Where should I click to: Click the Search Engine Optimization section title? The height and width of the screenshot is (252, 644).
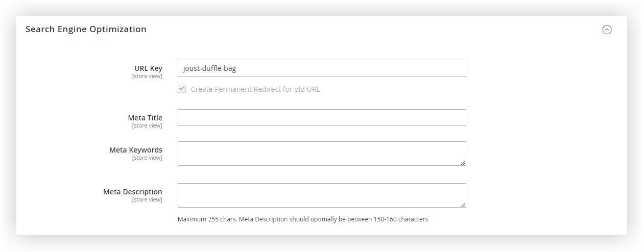86,30
